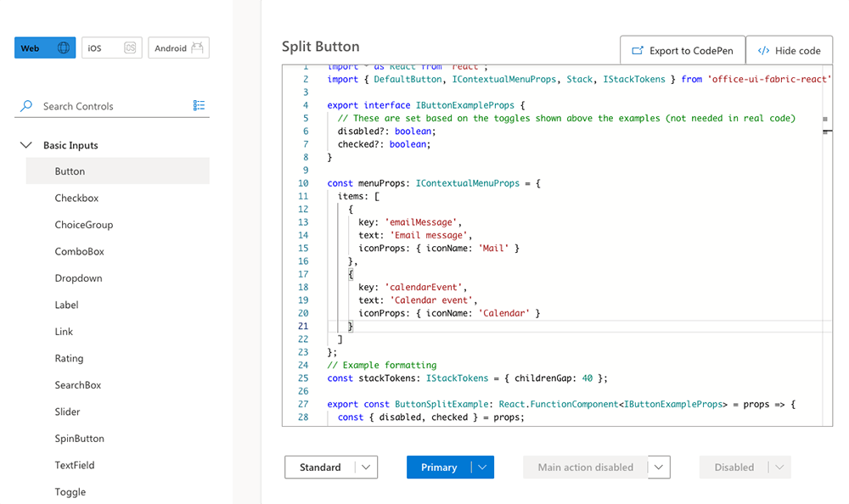Collapse the Basic Inputs section chevron
Image resolution: width=849 pixels, height=504 pixels.
click(25, 145)
